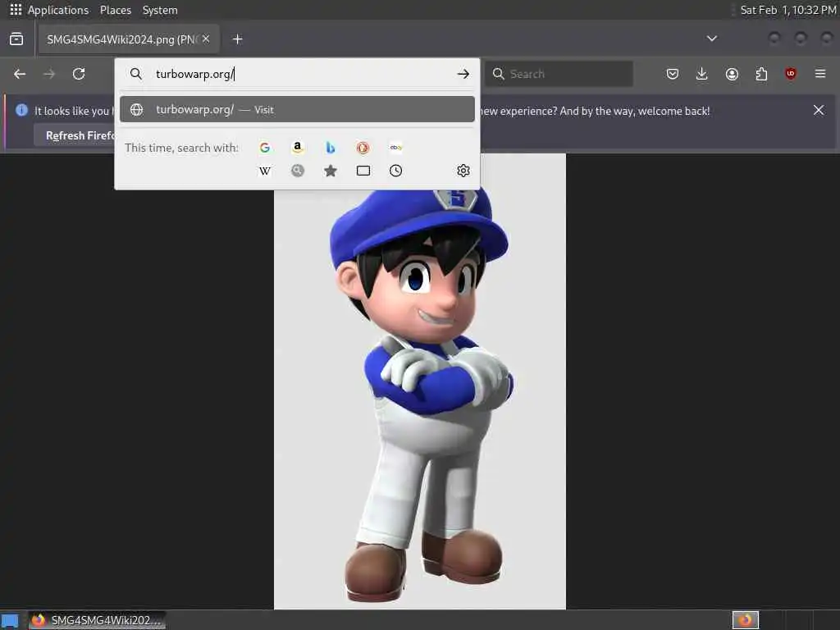Go back to previous page
Viewport: 840px width, 630px height.
pos(20,74)
